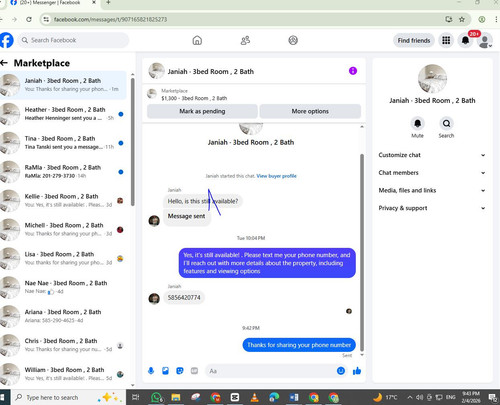
Task: Click the 5856420774 phone number message
Action: tap(184, 297)
